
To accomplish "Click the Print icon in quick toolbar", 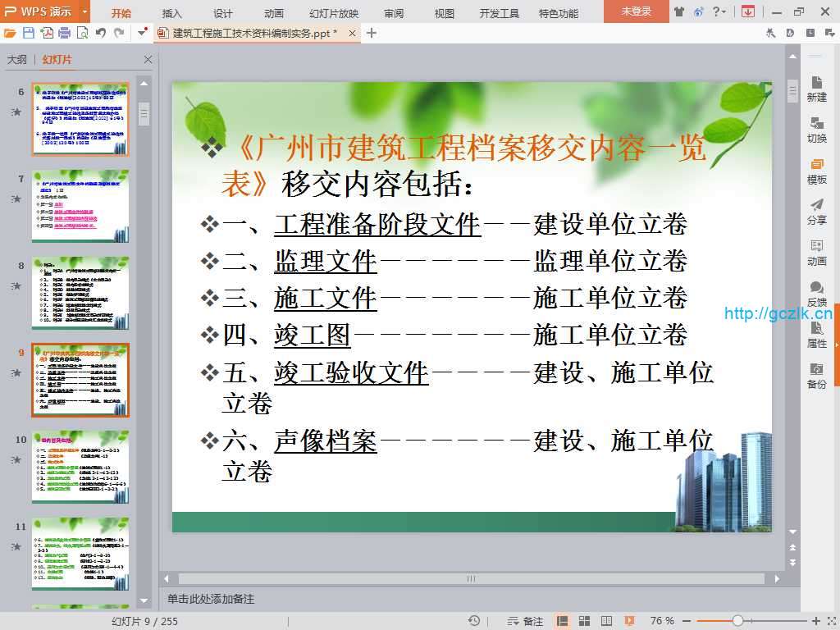I will pos(64,33).
